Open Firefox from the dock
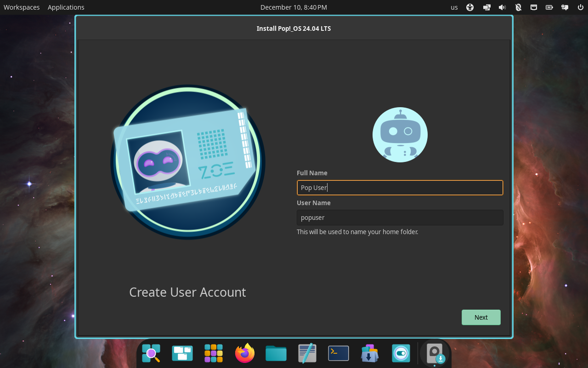Screen dimensions: 588x368 [245, 353]
